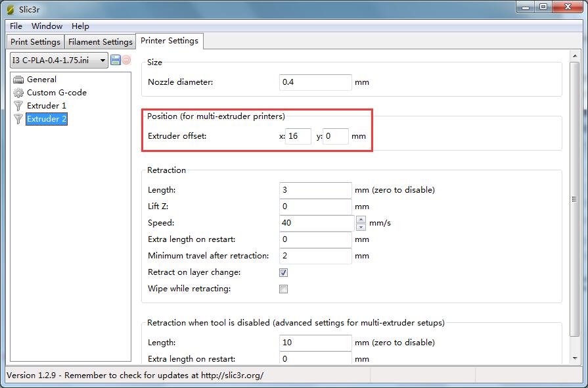Viewport: 588px width, 388px height.
Task: Switch to the Print Settings tab
Action: click(35, 41)
